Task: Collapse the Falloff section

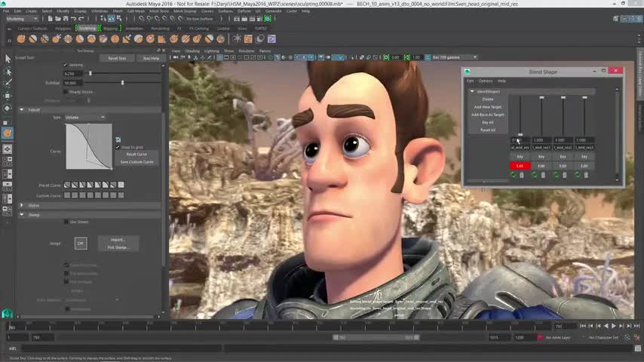Action: point(22,110)
